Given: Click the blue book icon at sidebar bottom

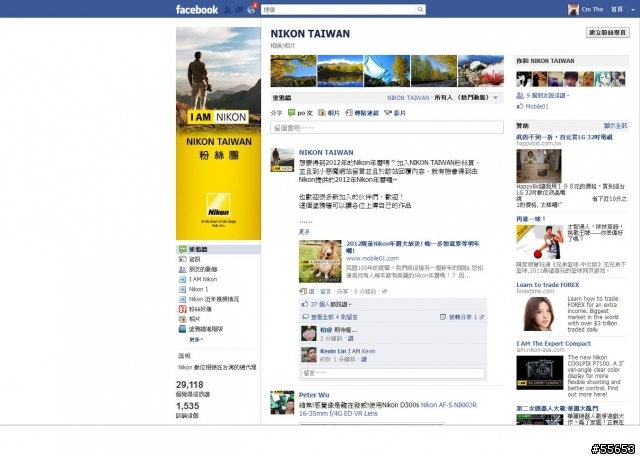Looking at the screenshot, I should [x=182, y=329].
